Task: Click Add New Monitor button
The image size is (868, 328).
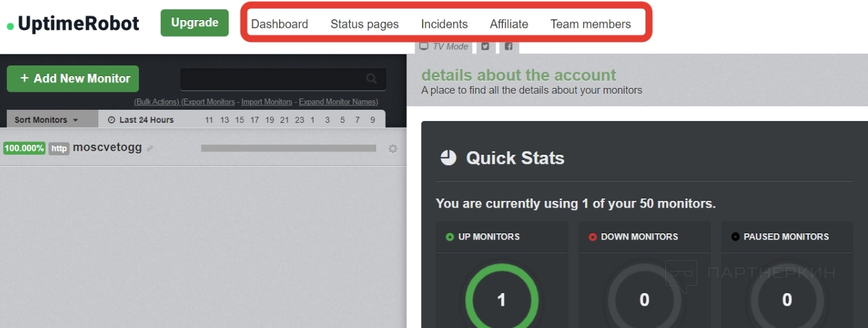Action: point(73,79)
